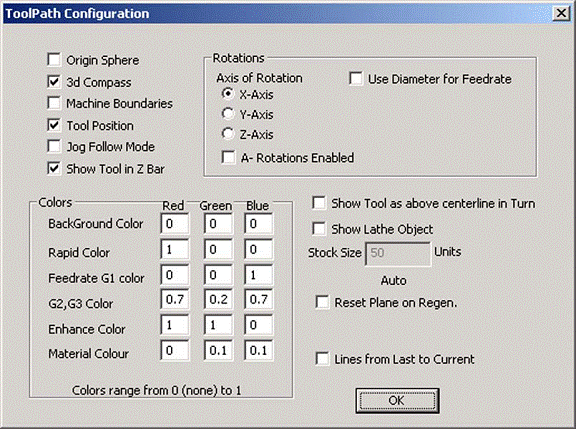The height and width of the screenshot is (429, 576).
Task: Disable the Tool Position checkbox
Action: point(54,125)
